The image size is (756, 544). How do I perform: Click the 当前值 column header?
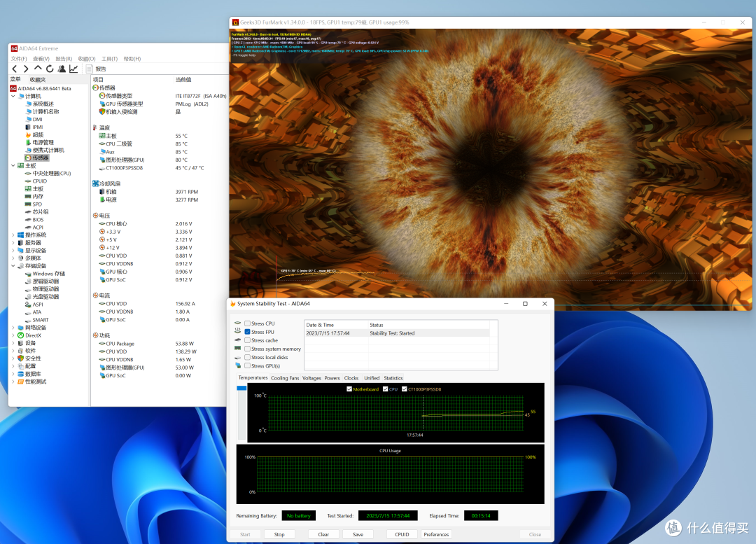183,80
